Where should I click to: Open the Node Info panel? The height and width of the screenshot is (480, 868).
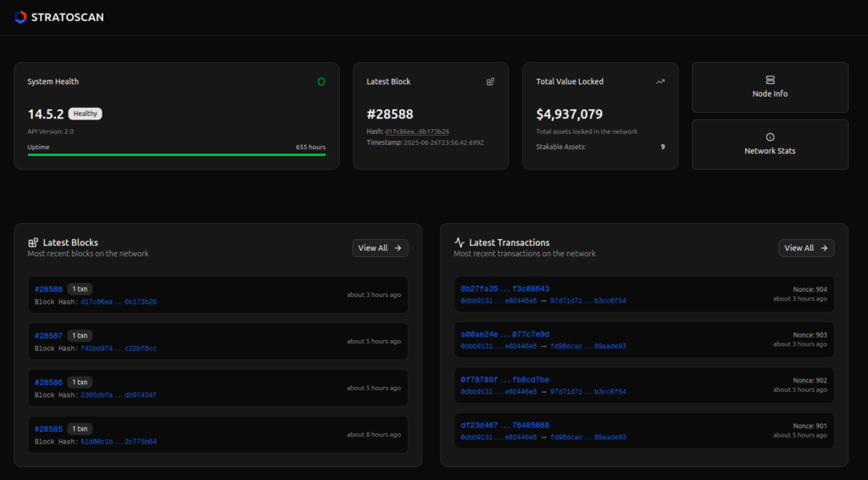pyautogui.click(x=770, y=87)
